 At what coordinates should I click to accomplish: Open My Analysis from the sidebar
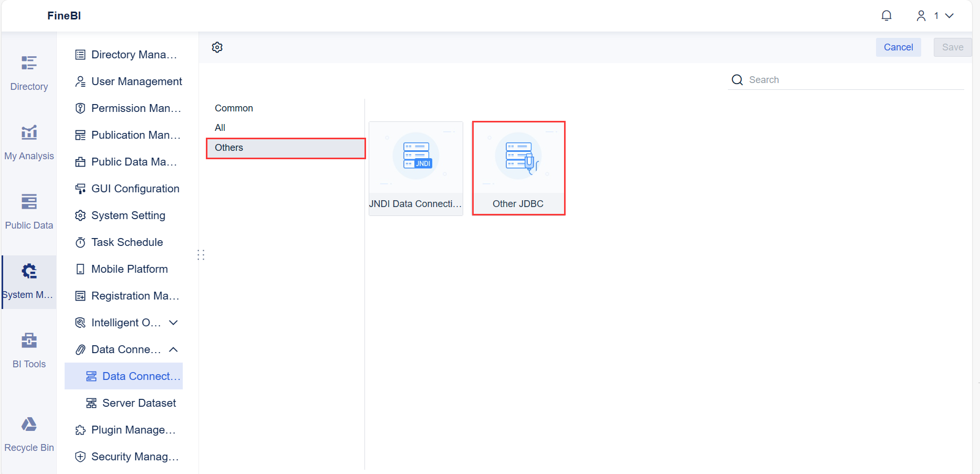click(29, 140)
